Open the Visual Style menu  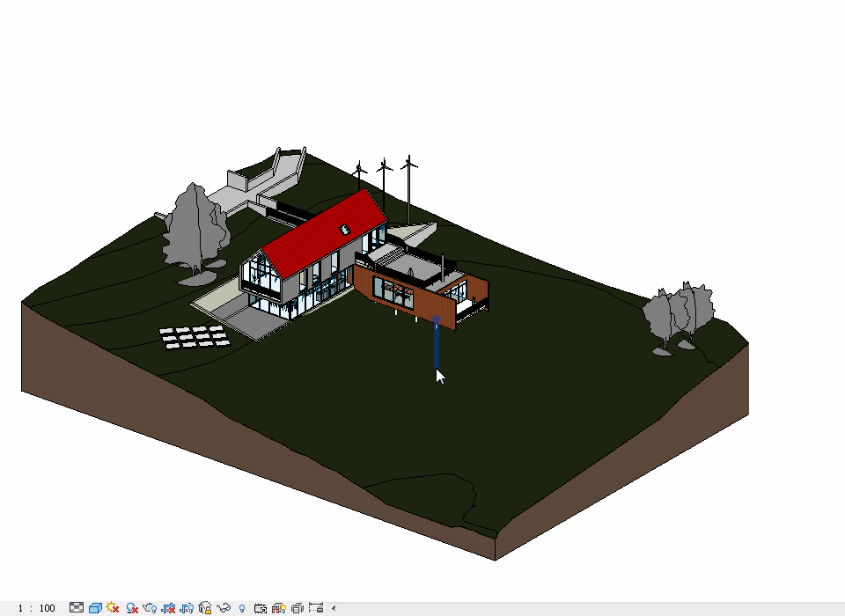[x=95, y=608]
